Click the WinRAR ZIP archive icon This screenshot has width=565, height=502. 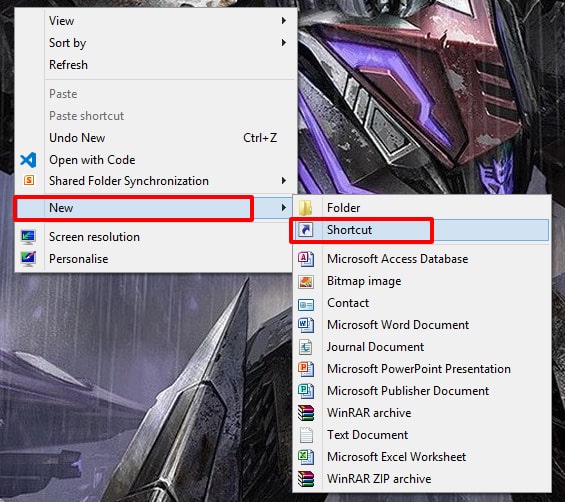(x=306, y=479)
